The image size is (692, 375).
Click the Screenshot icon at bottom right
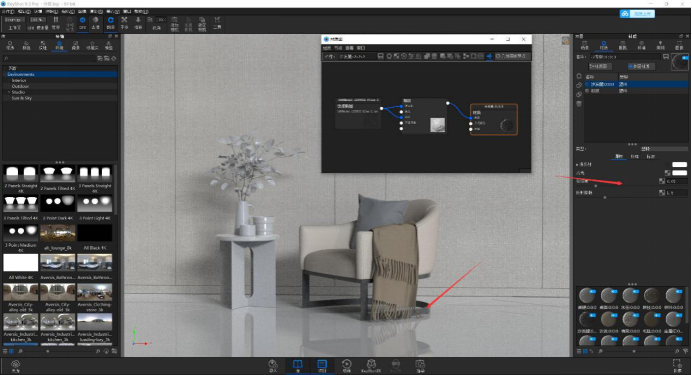pyautogui.click(x=677, y=364)
